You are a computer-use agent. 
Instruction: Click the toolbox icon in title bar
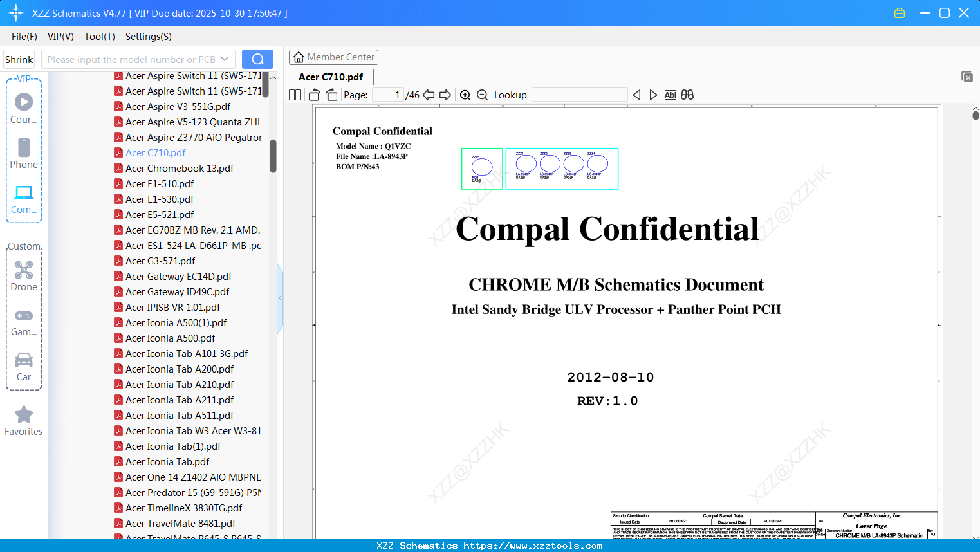point(900,13)
